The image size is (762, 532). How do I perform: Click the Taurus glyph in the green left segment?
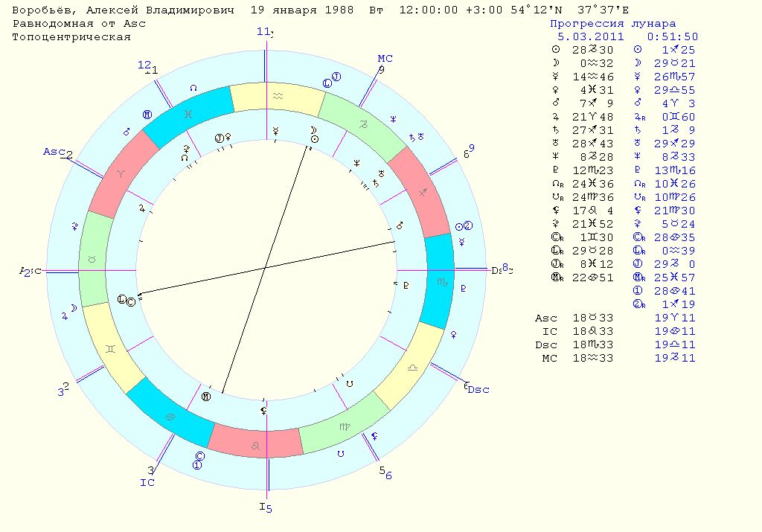[x=92, y=260]
